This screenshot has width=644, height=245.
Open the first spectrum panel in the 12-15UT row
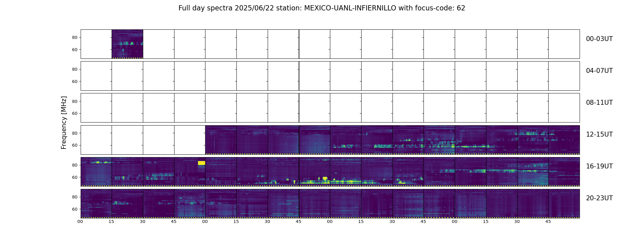pyautogui.click(x=221, y=140)
